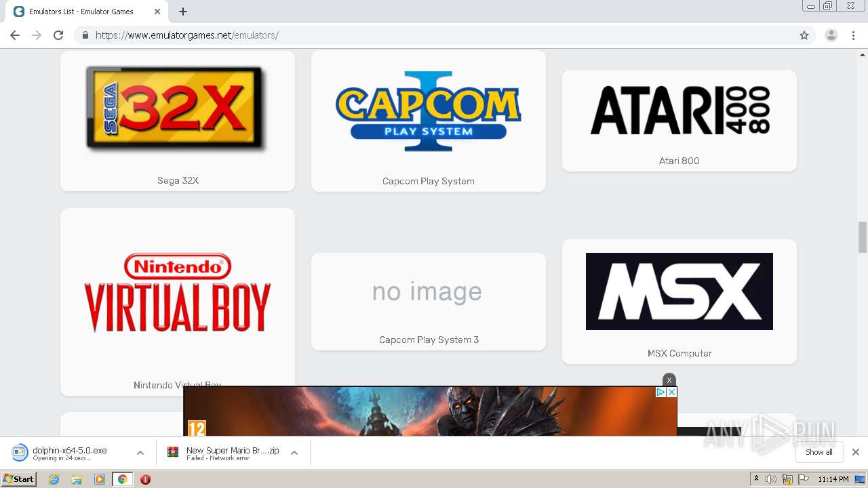
Task: Go back to the previous page
Action: click(x=15, y=35)
